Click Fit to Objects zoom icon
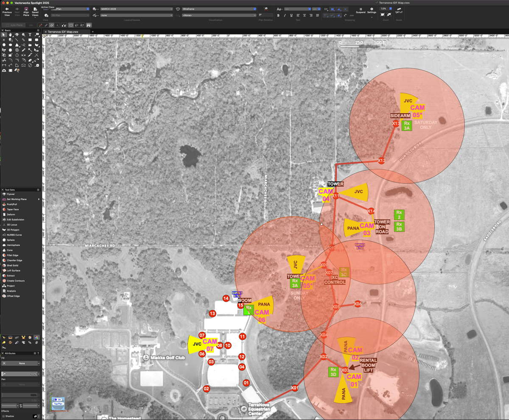Image resolution: width=509 pixels, height=420 pixels. pos(389,14)
